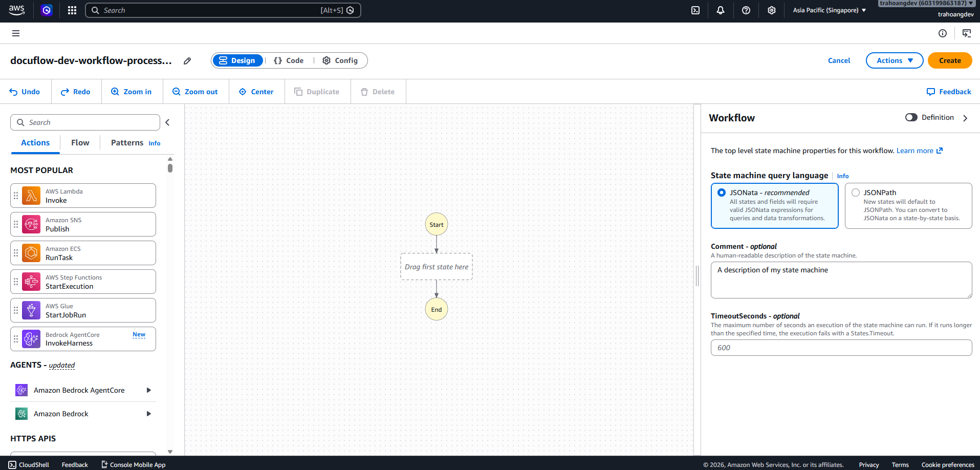Open Console Mobile App footer link
The height and width of the screenshot is (470, 980).
click(x=134, y=464)
